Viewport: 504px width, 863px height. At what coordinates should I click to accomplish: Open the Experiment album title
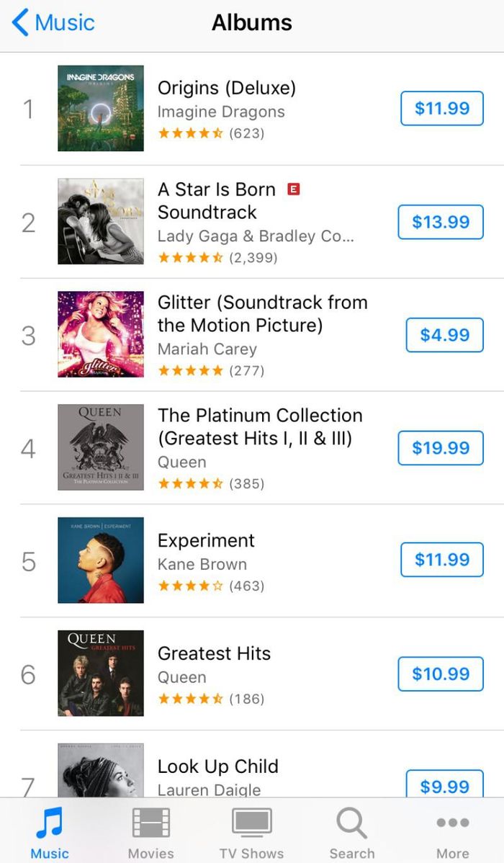(x=206, y=540)
